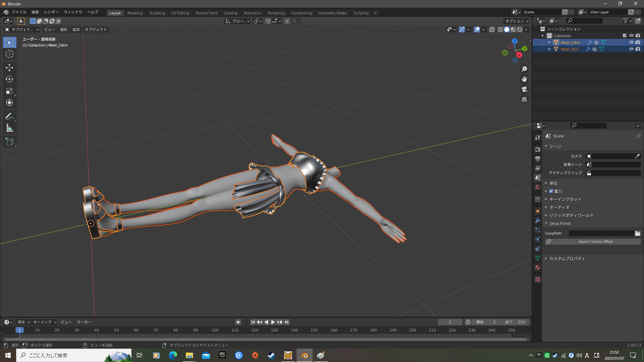
Task: Select the Move tool in toolbar
Action: (x=9, y=68)
